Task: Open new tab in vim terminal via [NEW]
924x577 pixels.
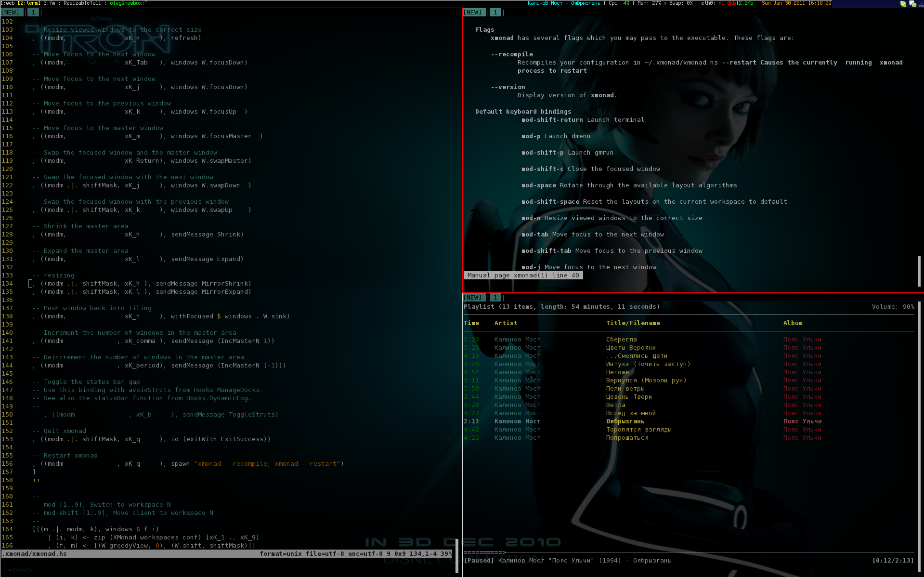Action: (11, 13)
